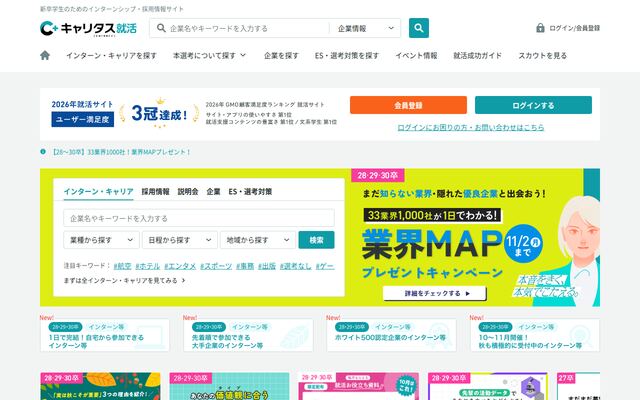Switch to the ES・選考対策 tab
The height and width of the screenshot is (400, 640).
tap(250, 191)
